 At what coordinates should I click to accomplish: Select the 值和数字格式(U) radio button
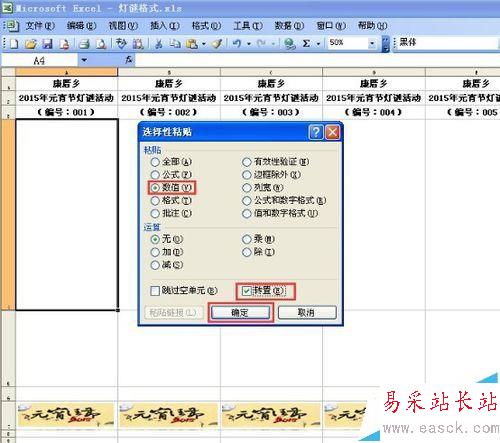click(247, 213)
